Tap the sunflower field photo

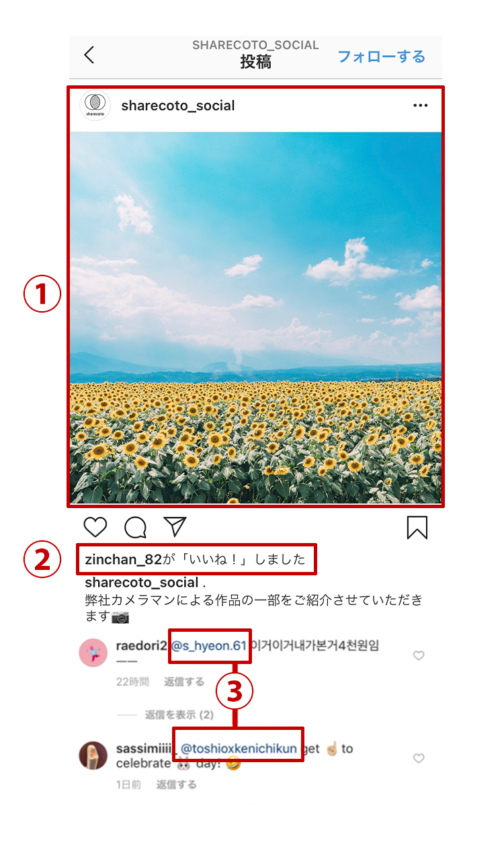point(255,318)
